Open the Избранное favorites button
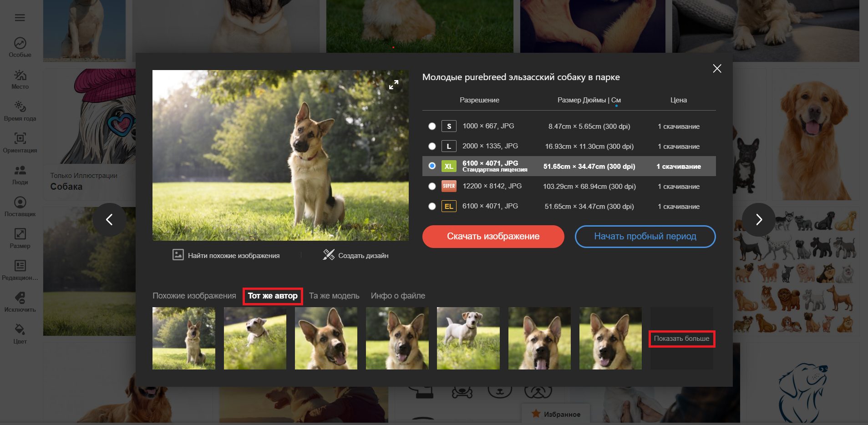The height and width of the screenshot is (425, 868). 556,414
